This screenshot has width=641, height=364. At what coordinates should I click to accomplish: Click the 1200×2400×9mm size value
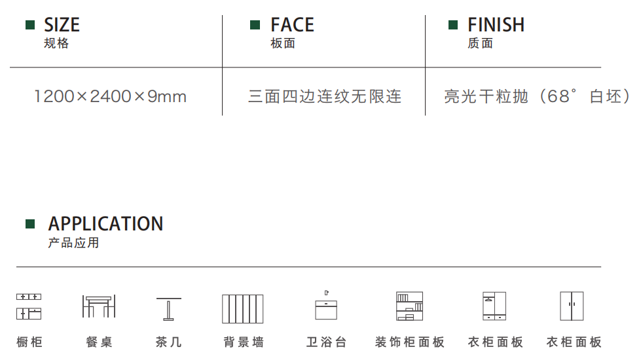[110, 97]
